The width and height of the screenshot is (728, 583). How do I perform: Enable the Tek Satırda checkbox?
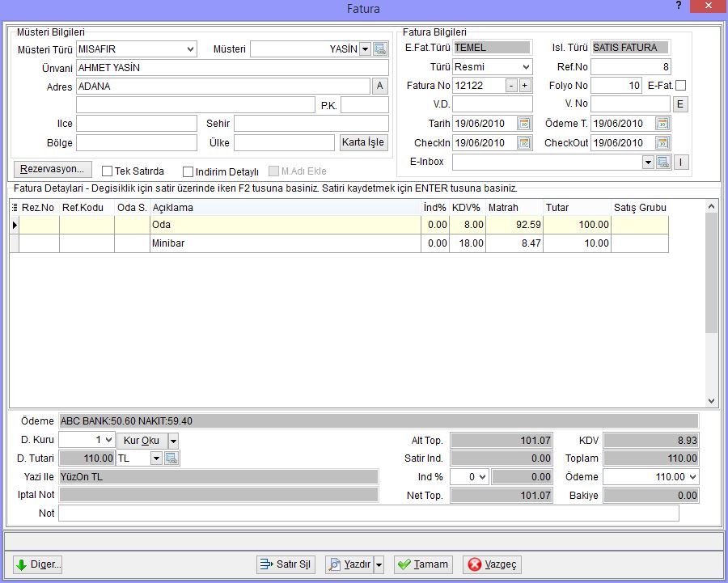[108, 171]
